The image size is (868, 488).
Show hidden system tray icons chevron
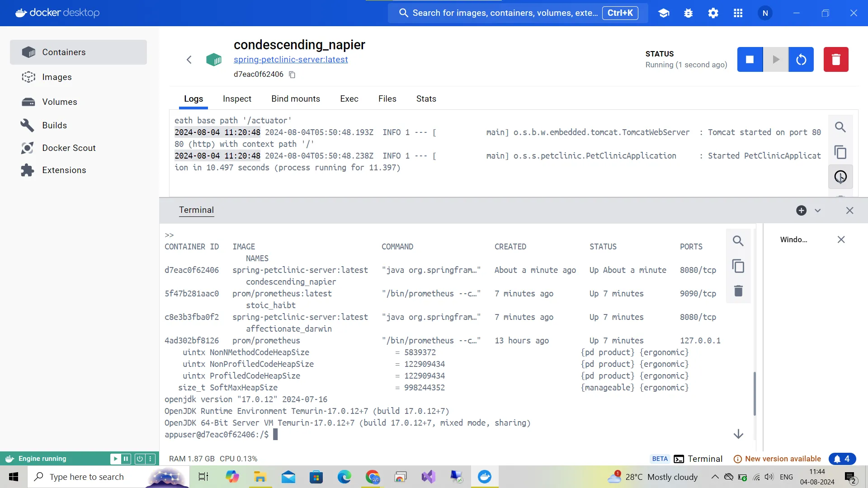(715, 477)
